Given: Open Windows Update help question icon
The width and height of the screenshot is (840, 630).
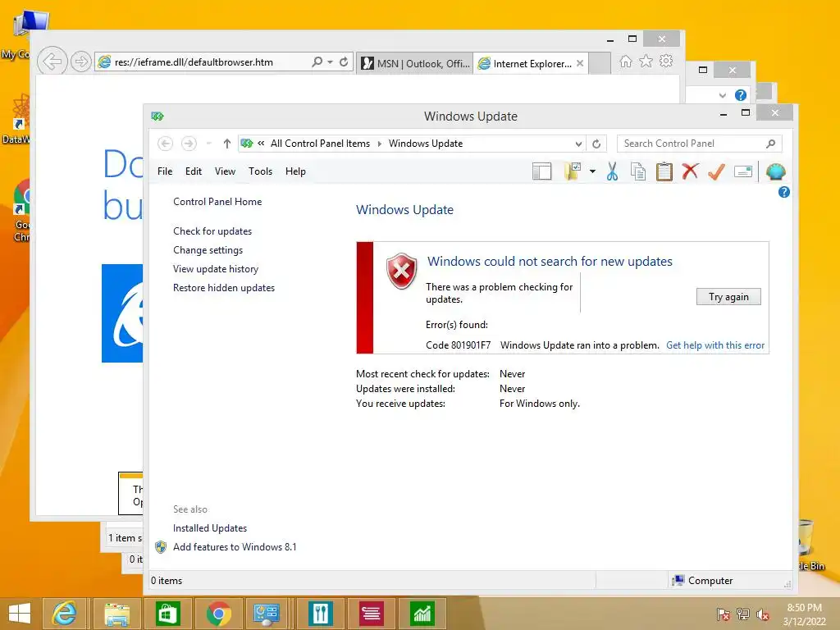Looking at the screenshot, I should [x=783, y=192].
